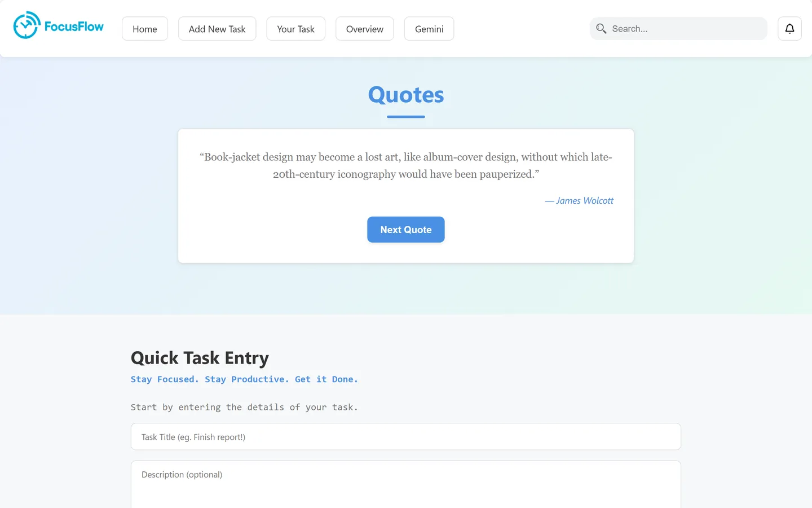This screenshot has height=508, width=812.
Task: Focus the Search field
Action: click(x=678, y=29)
